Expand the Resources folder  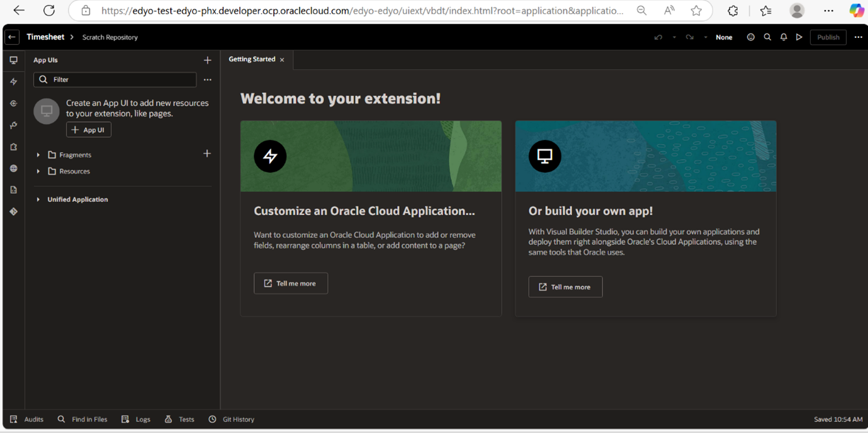point(38,171)
